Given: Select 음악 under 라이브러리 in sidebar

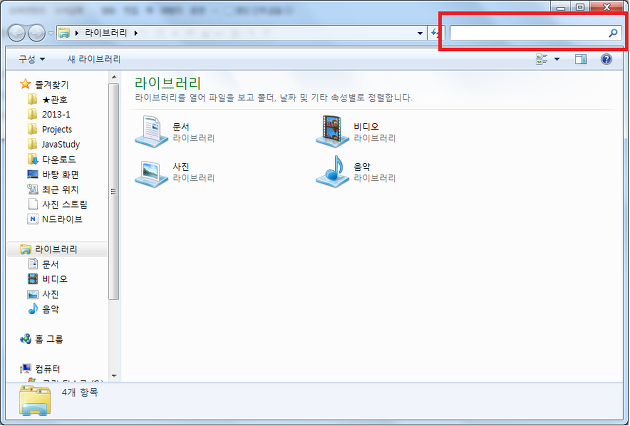Looking at the screenshot, I should [x=51, y=309].
